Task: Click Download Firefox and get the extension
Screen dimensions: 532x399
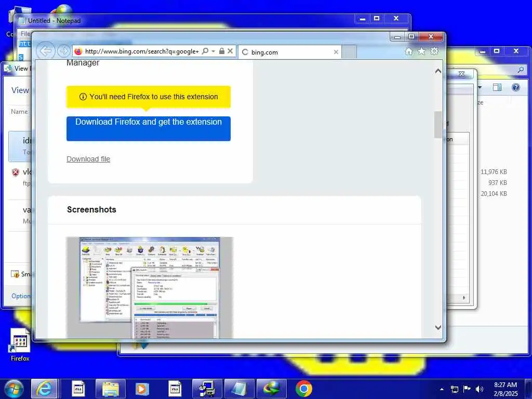Action: [148, 128]
